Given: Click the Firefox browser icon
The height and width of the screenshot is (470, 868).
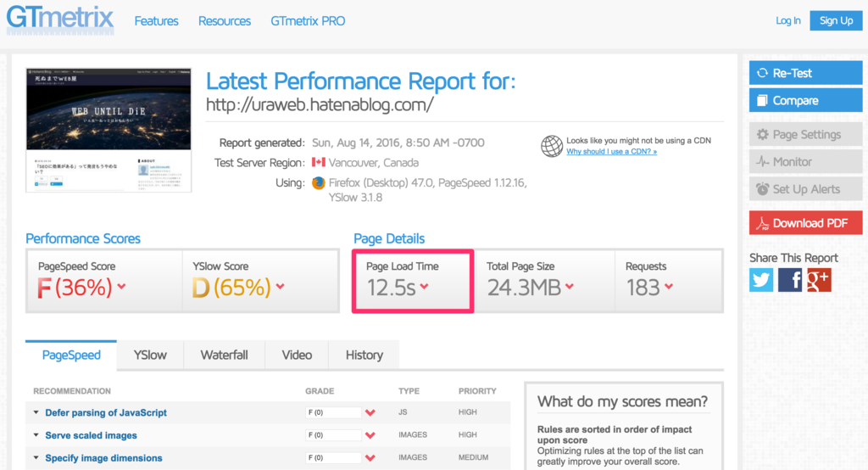Looking at the screenshot, I should coord(319,183).
